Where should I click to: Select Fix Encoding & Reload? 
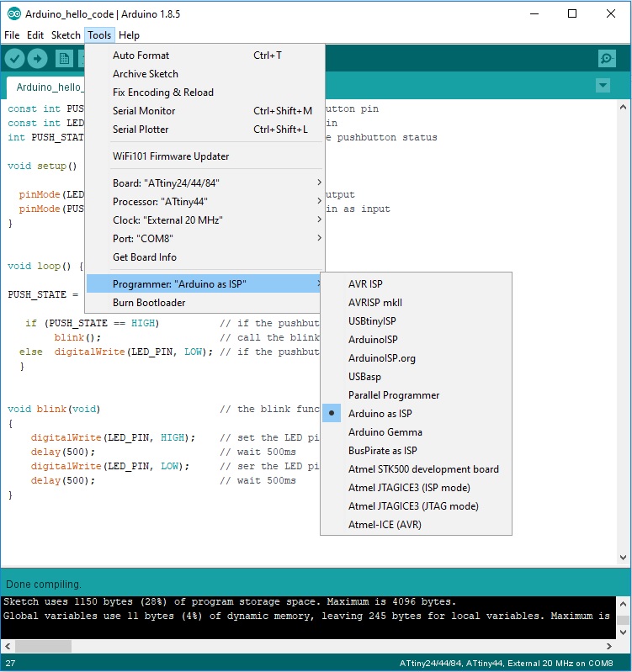pos(205,93)
